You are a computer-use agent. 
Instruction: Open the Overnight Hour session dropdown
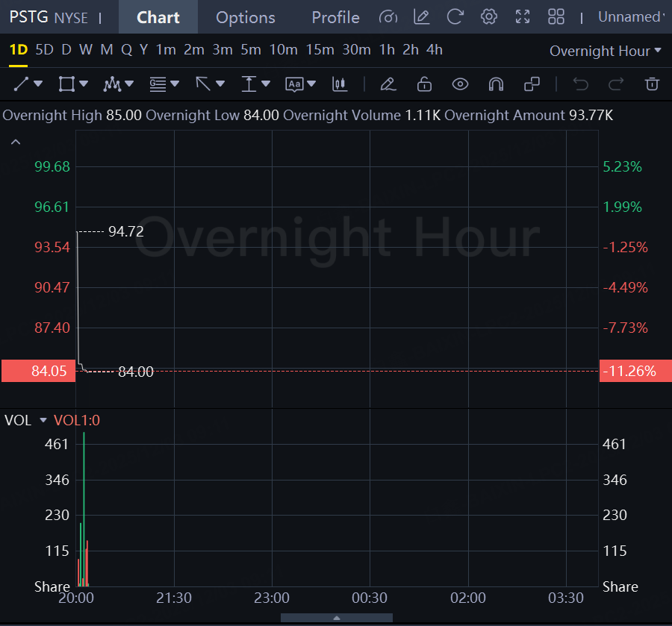[x=605, y=51]
